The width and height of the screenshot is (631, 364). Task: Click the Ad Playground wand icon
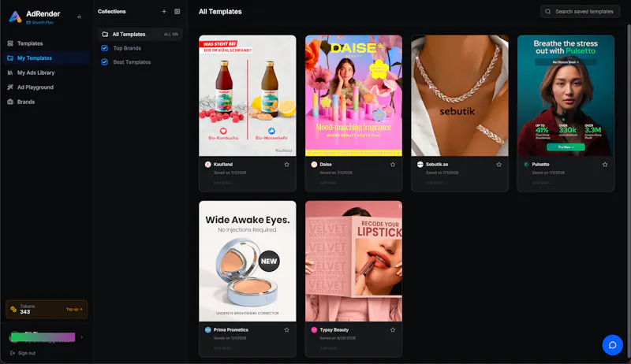coord(10,87)
